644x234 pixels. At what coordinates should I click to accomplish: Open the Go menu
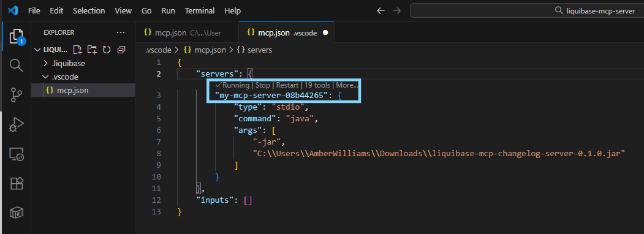146,10
